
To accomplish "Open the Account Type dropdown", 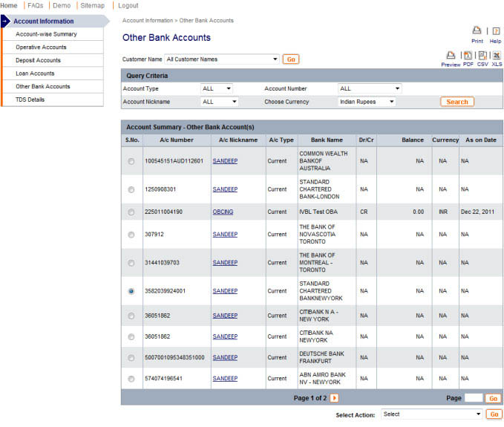I will click(x=216, y=88).
